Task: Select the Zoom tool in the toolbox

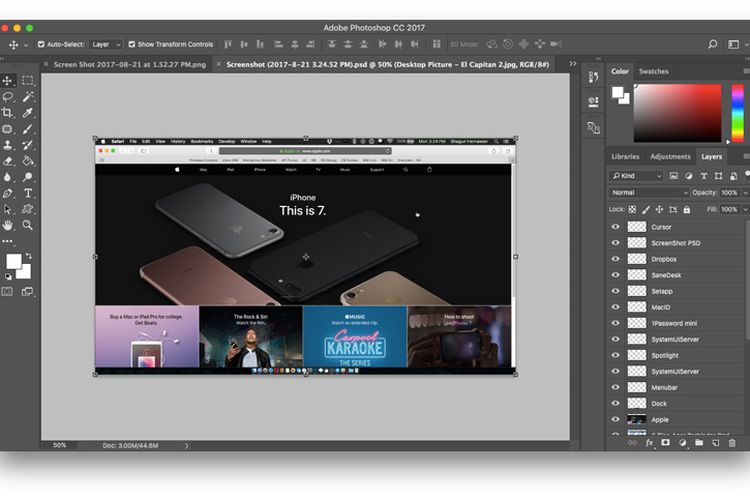Action: tap(28, 225)
